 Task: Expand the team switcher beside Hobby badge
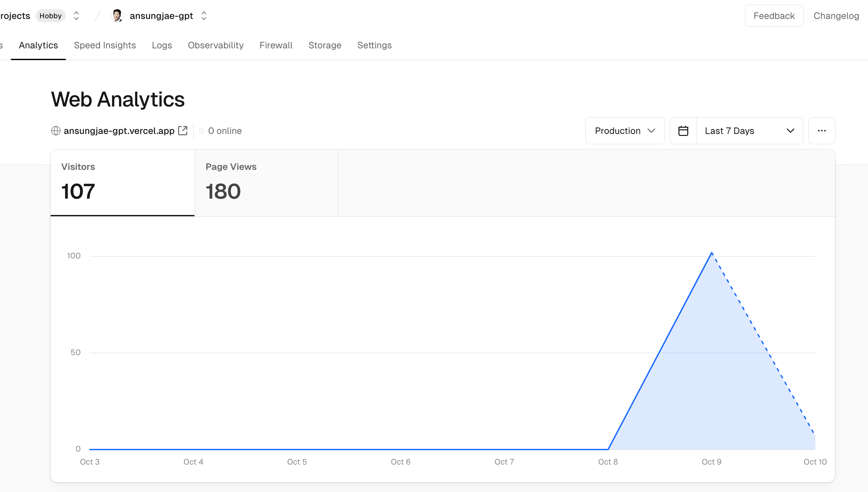76,16
